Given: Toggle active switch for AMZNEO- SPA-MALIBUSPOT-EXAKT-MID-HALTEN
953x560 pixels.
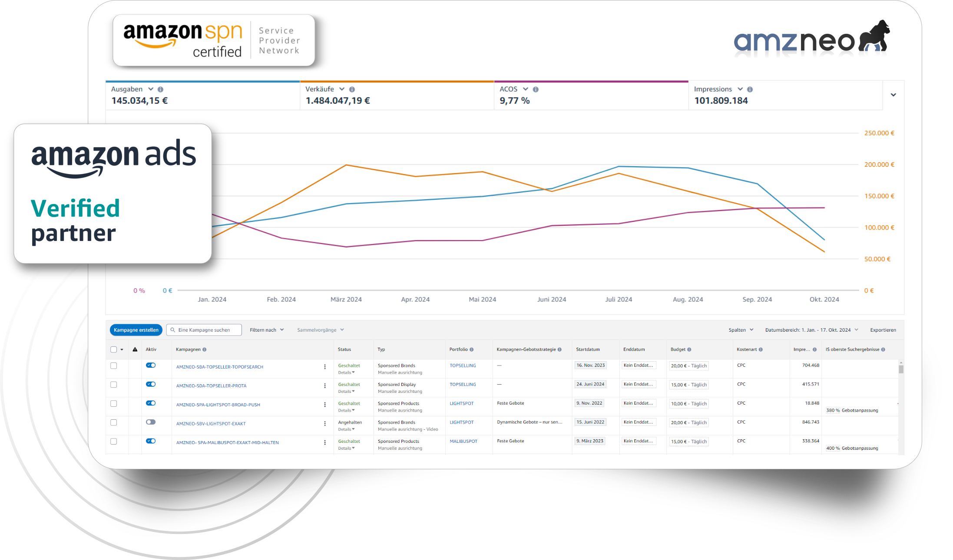Looking at the screenshot, I should coord(151,441).
